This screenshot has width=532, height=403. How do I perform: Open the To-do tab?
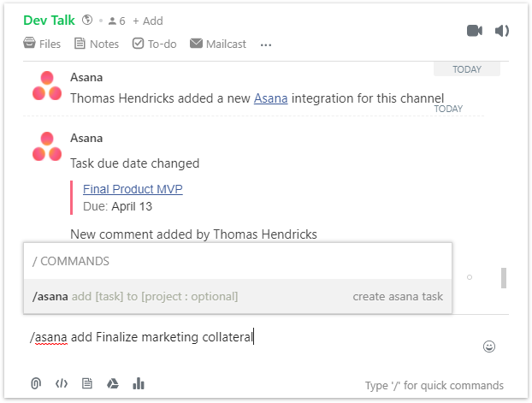click(154, 44)
